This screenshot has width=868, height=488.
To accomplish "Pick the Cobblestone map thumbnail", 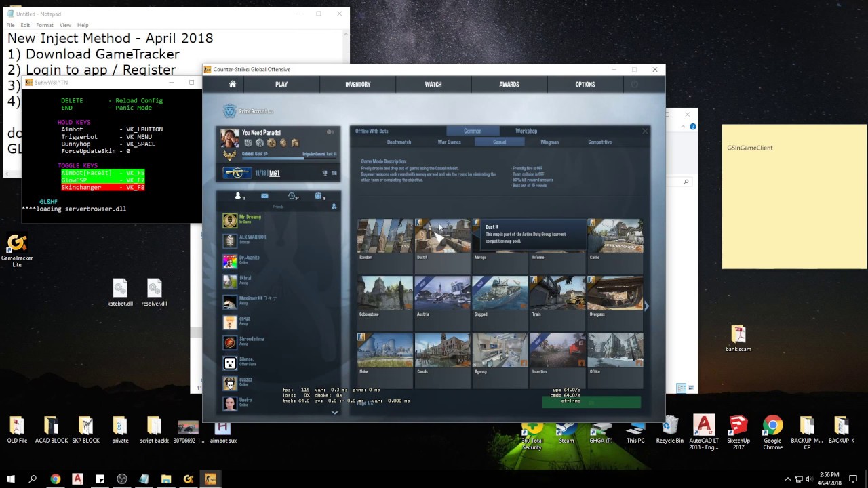I will (x=384, y=293).
